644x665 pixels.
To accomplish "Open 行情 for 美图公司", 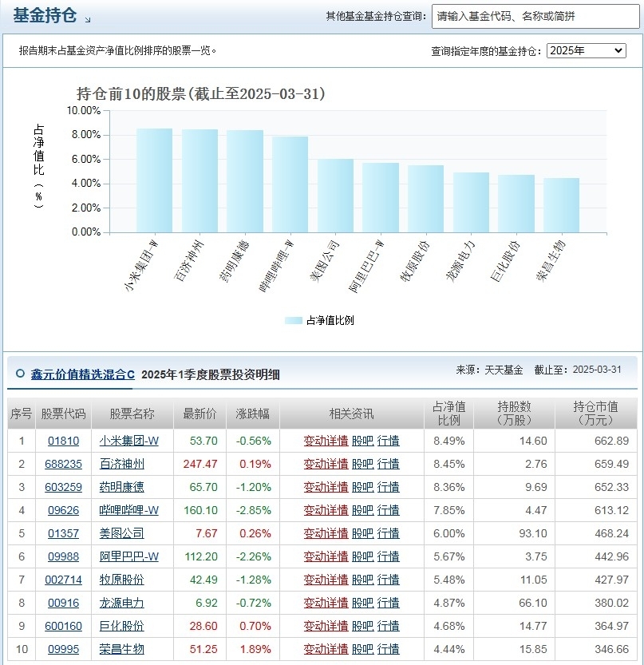I will [389, 533].
